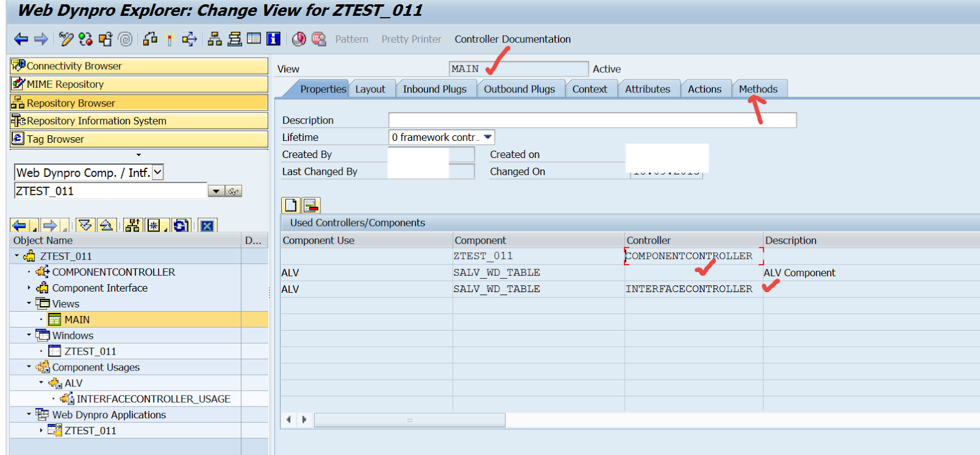Collapse the Web Dynpro Applications node
Image resolution: width=980 pixels, height=455 pixels.
coord(29,415)
